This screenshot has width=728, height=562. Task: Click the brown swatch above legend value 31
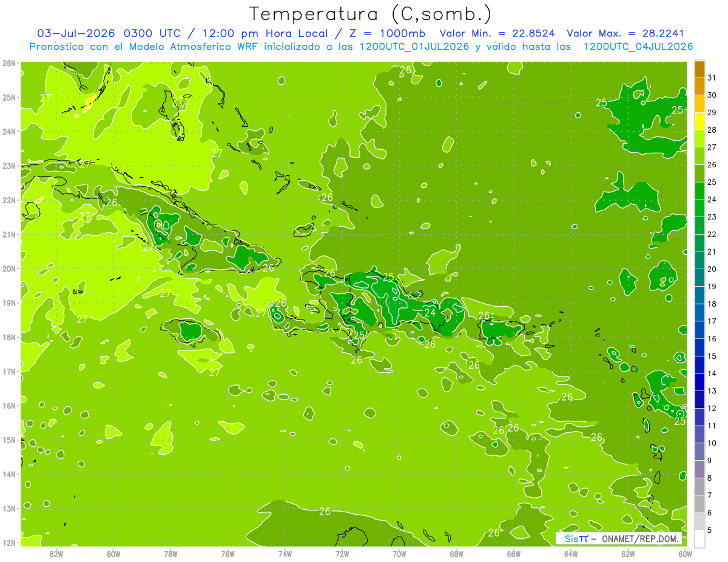coord(699,69)
